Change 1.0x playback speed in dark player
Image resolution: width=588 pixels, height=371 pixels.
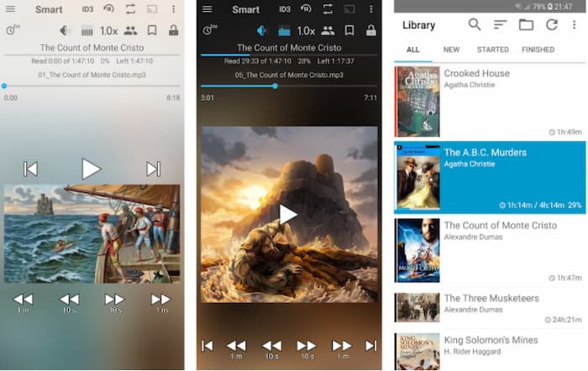tap(306, 31)
